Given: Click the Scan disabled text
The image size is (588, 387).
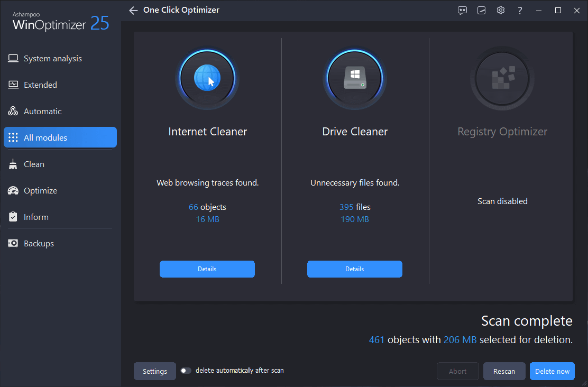Looking at the screenshot, I should 502,201.
